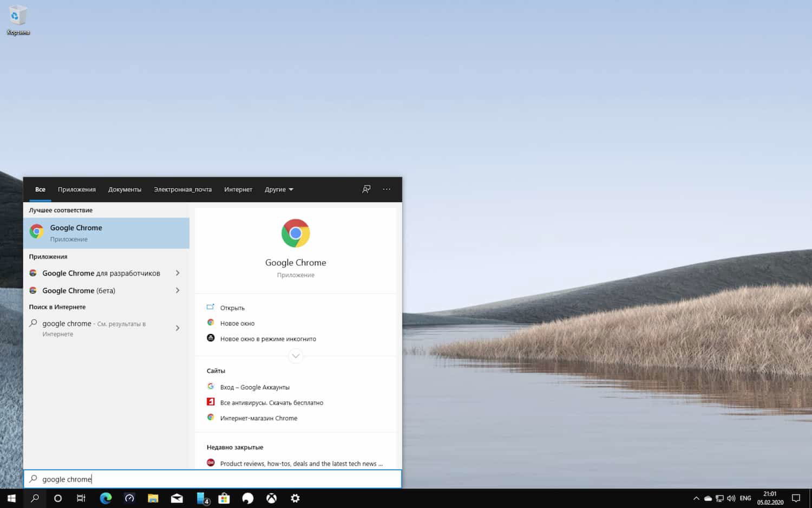Image resolution: width=812 pixels, height=508 pixels.
Task: Select the Приложения search tab
Action: coord(76,189)
